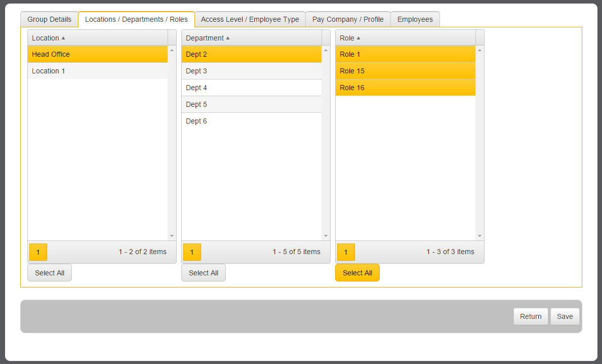
Task: Click Select All under the Department list
Action: (204, 273)
